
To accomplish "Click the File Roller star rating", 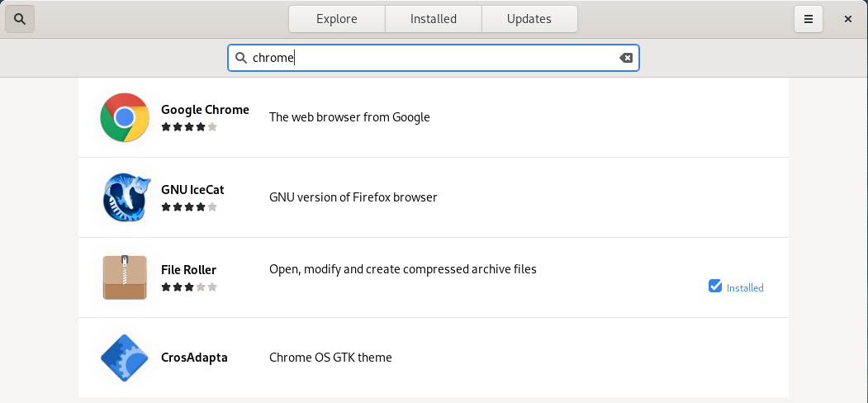I will click(189, 287).
